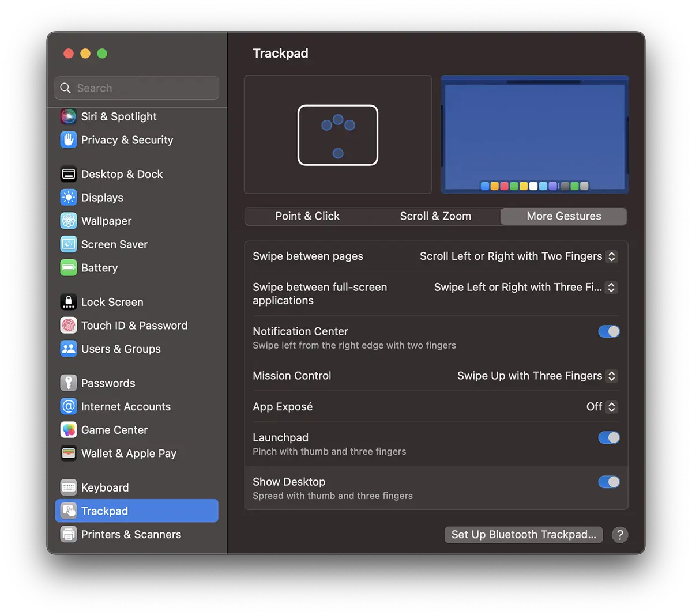
Task: Click the Printers & Scanners icon
Action: tap(69, 535)
